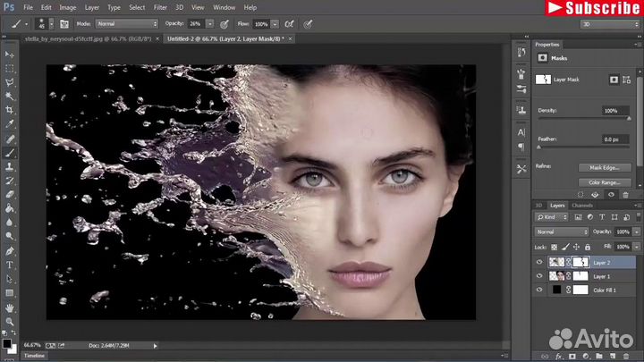Pick the Eyedropper tool
Screen dimensions: 644x362
point(10,124)
